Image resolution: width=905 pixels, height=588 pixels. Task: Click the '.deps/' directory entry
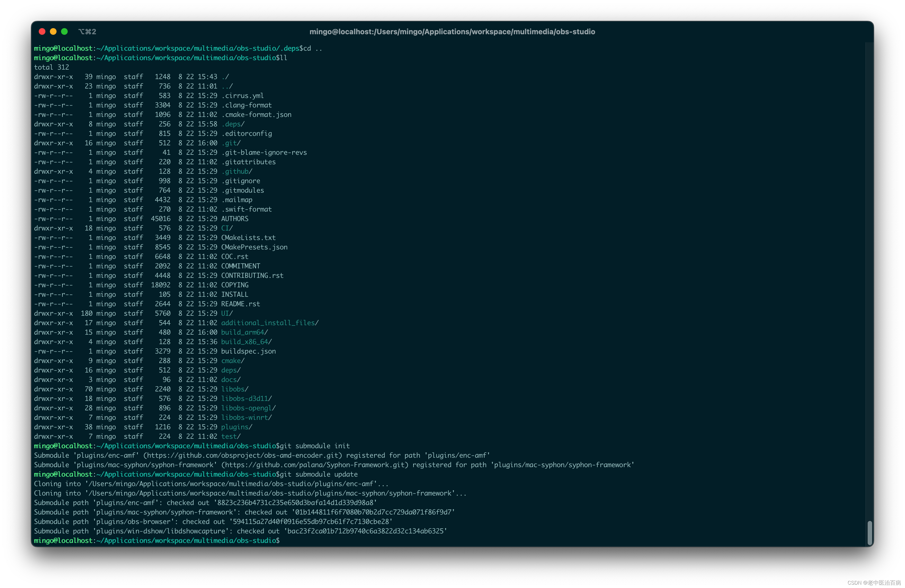233,124
